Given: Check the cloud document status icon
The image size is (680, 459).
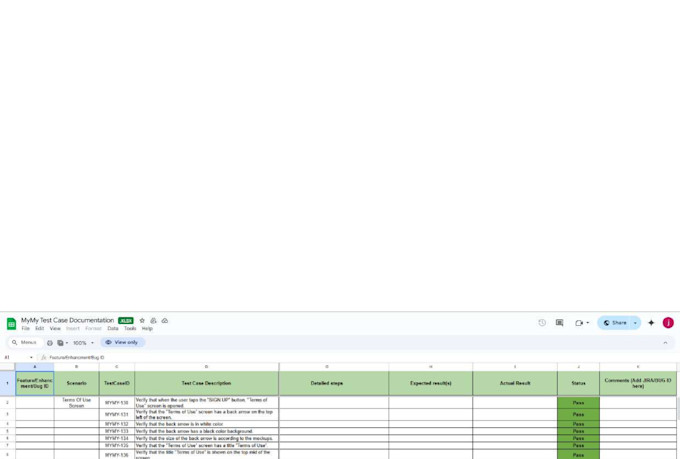Looking at the screenshot, I should coord(165,321).
